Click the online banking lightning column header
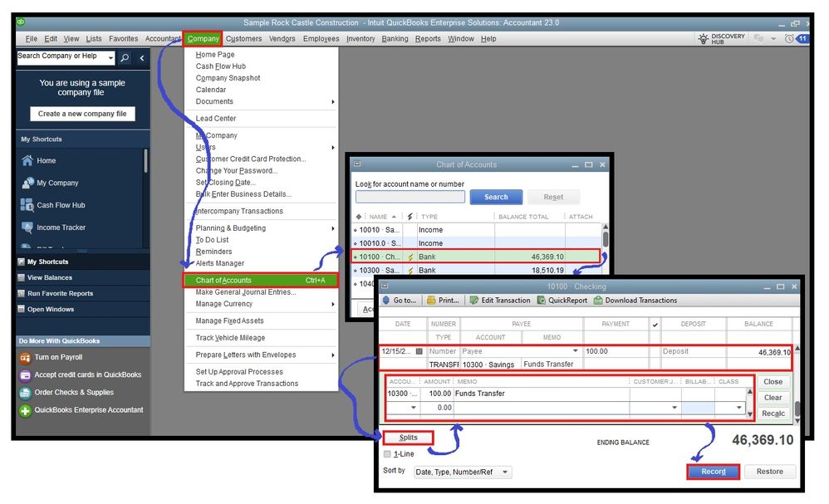The image size is (829, 504). click(x=410, y=217)
